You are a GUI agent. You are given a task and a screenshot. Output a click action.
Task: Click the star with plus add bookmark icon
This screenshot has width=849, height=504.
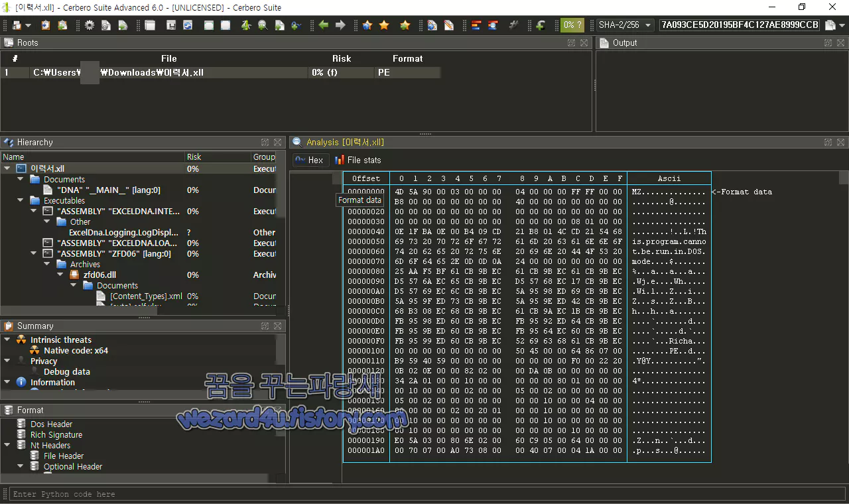coord(405,25)
